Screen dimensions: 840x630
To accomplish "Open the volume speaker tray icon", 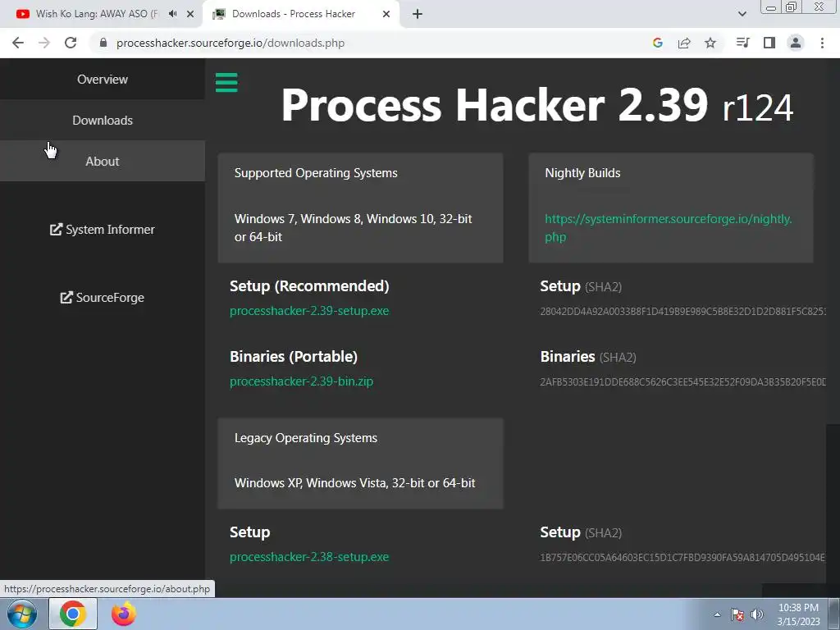I will coord(756,614).
